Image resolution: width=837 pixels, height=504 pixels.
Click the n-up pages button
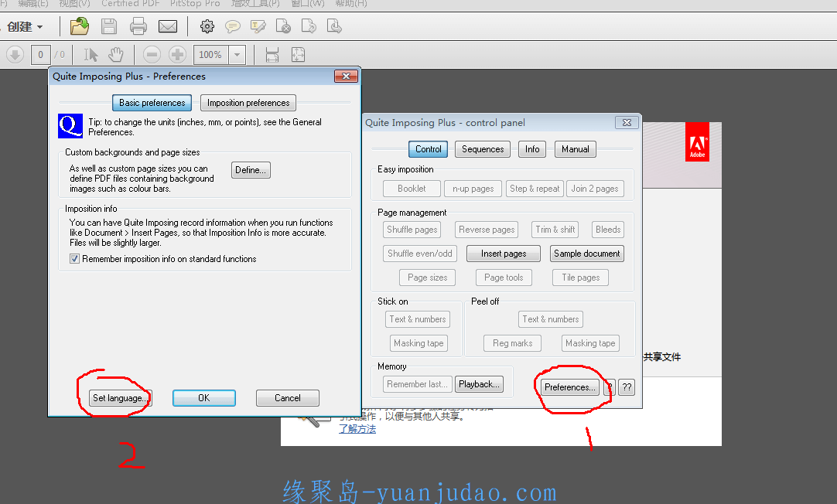point(473,189)
